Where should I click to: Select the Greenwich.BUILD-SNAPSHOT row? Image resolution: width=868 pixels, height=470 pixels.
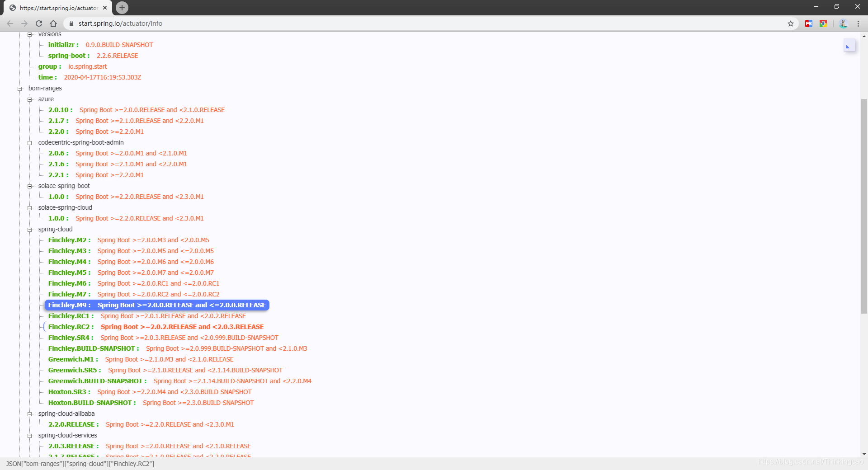click(180, 381)
